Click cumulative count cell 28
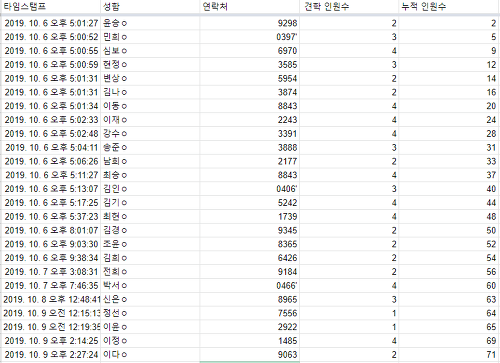 coord(449,134)
